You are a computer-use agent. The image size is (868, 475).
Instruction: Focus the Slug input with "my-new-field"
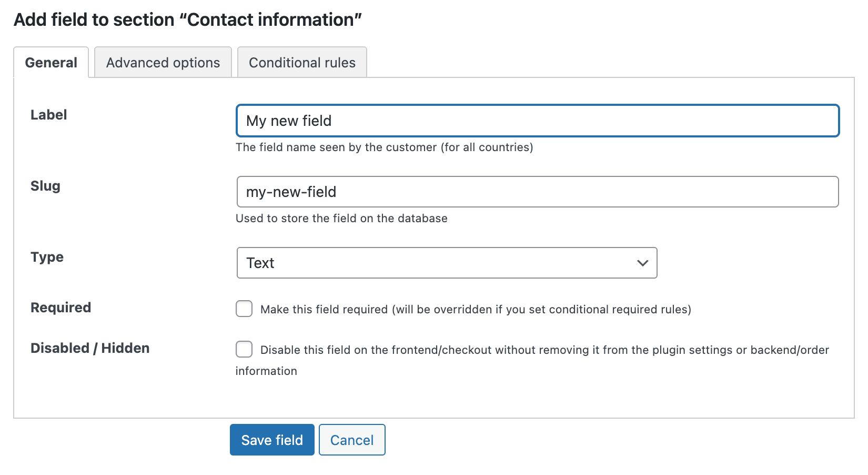coord(537,192)
